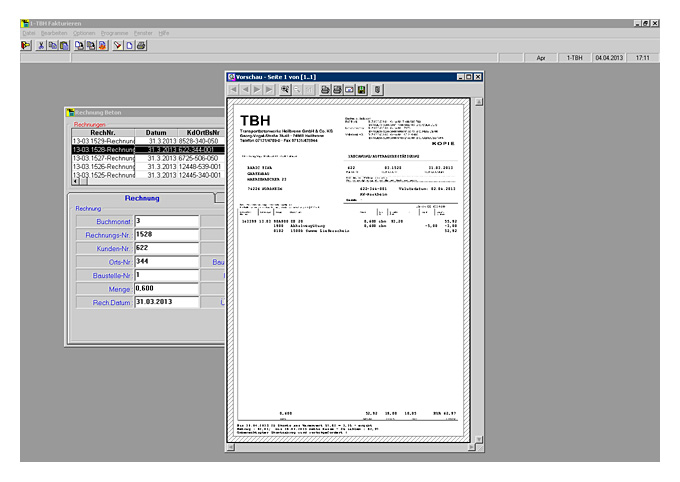Click the blank new document icon
The height and width of the screenshot is (482, 680).
pos(129,45)
